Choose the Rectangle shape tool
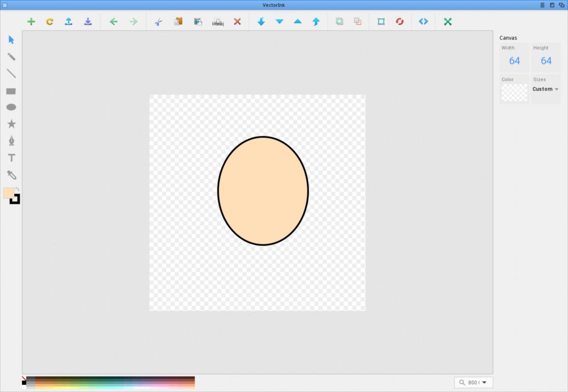 [x=11, y=91]
